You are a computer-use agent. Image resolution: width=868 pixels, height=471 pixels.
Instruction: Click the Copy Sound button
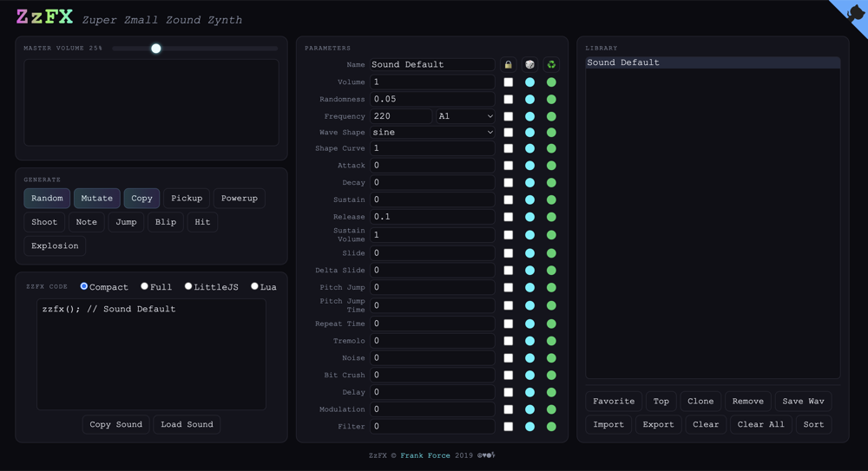(x=115, y=424)
